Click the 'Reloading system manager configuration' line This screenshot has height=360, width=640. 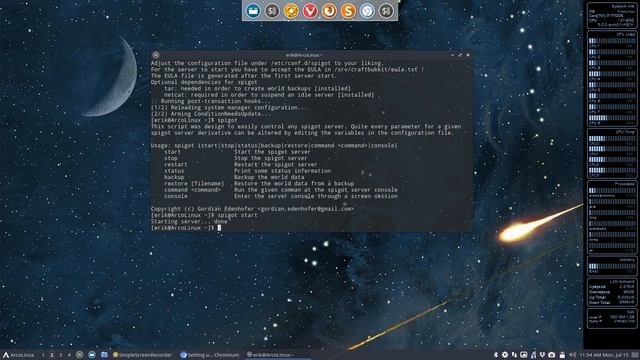click(229, 108)
